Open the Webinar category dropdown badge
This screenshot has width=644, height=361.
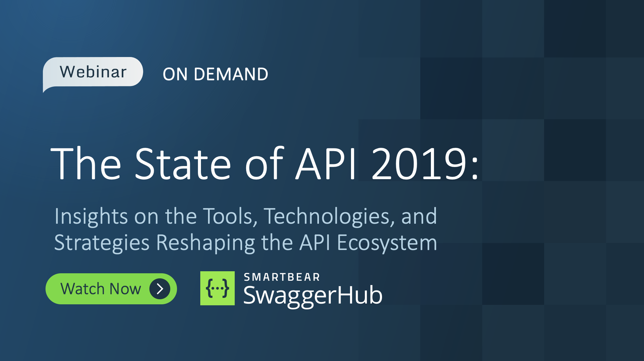tap(93, 72)
